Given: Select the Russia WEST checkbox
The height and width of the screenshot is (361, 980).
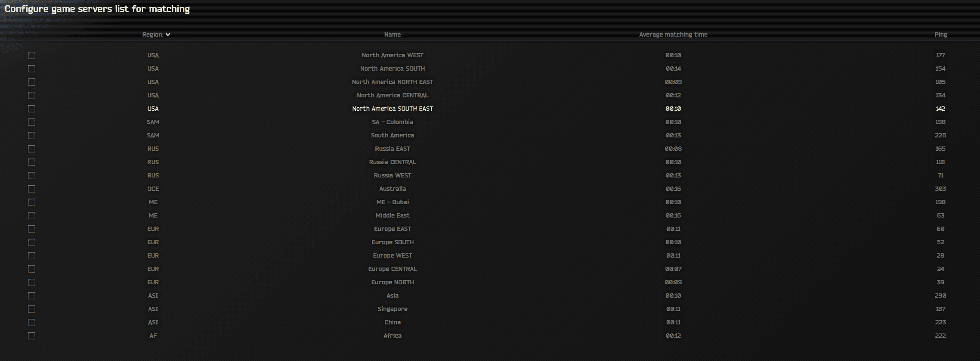Looking at the screenshot, I should [31, 175].
